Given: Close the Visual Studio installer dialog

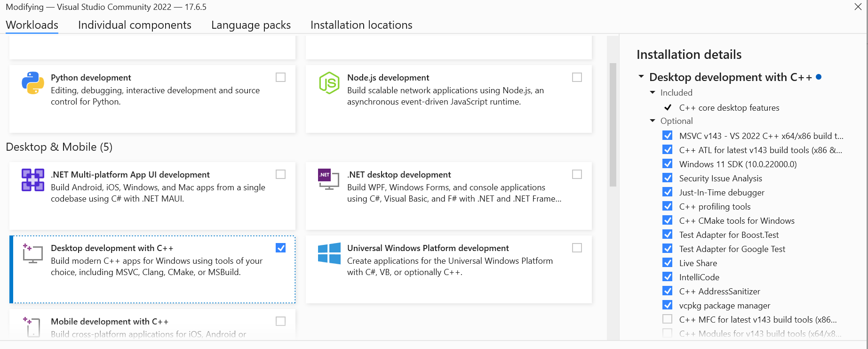Looking at the screenshot, I should point(858,7).
